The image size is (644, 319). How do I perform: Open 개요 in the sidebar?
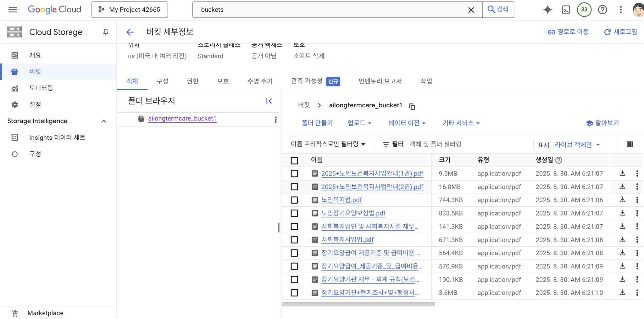pyautogui.click(x=58, y=55)
